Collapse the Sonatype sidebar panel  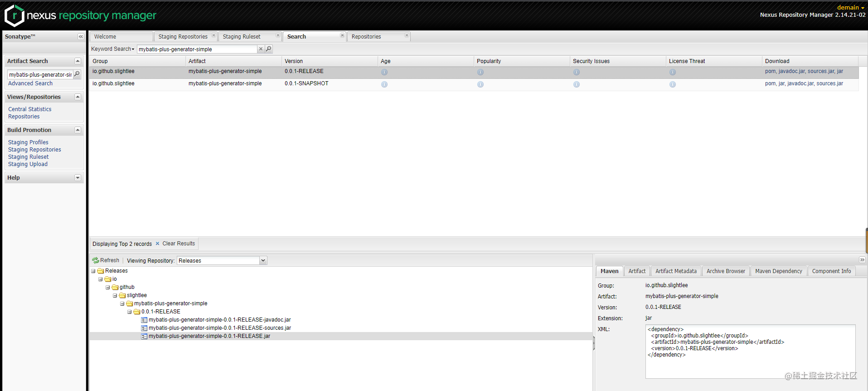[x=81, y=37]
